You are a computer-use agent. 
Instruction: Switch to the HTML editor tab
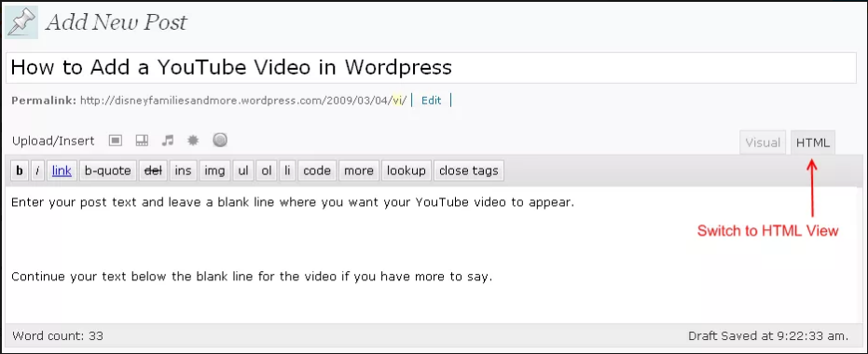point(813,143)
